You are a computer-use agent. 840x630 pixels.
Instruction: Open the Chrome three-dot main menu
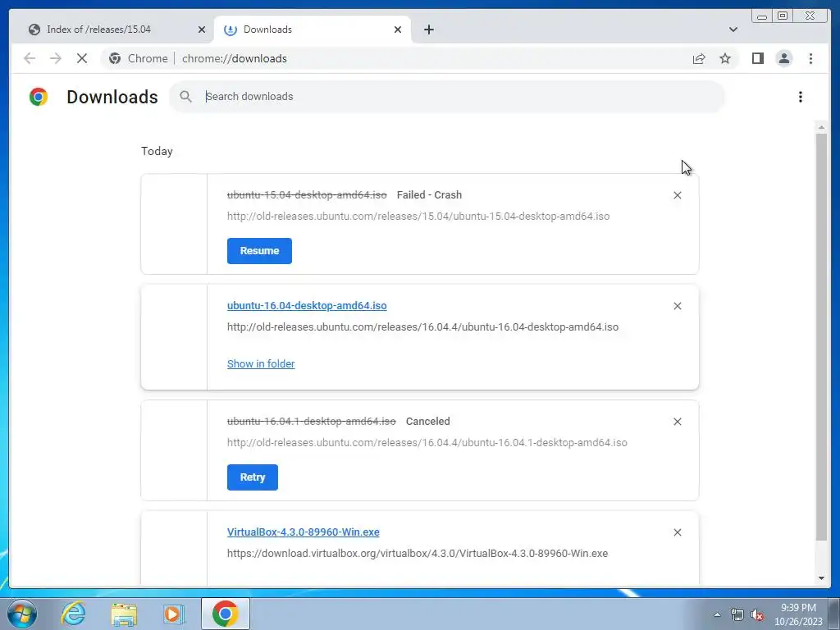click(810, 58)
